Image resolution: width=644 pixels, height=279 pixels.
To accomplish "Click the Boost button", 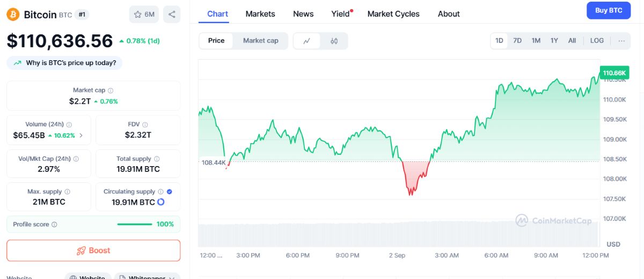I will click(x=93, y=251).
